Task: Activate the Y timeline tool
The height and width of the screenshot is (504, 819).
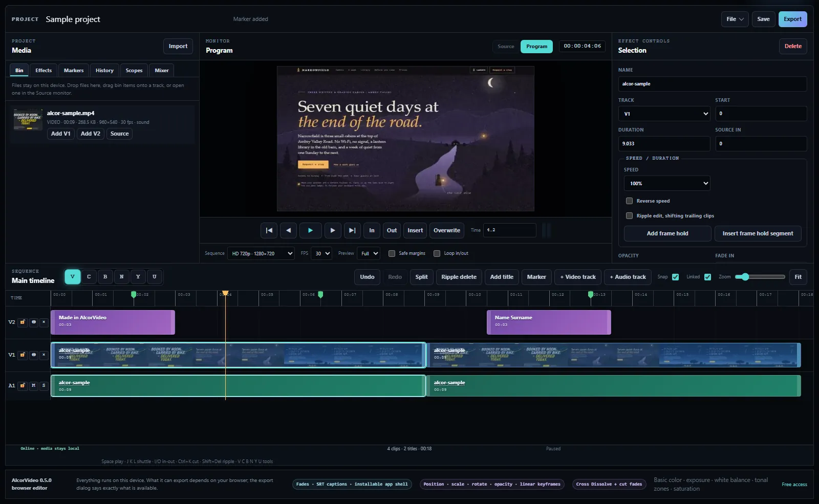Action: 138,277
